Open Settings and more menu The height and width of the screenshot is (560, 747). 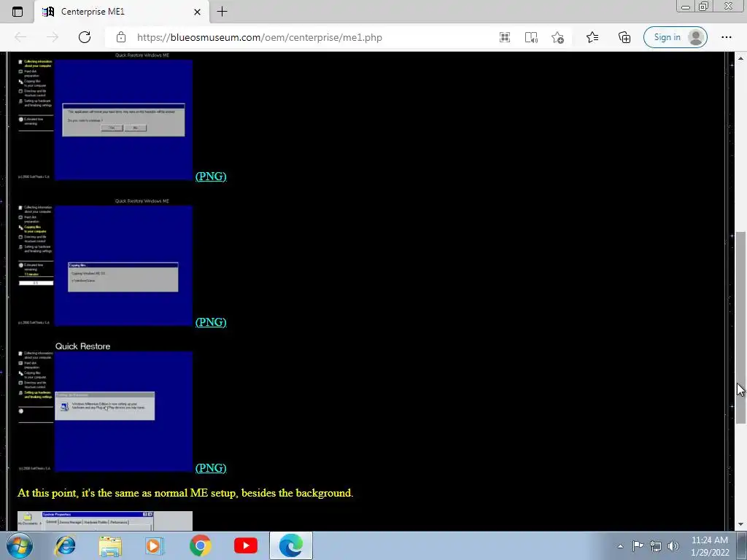click(726, 37)
